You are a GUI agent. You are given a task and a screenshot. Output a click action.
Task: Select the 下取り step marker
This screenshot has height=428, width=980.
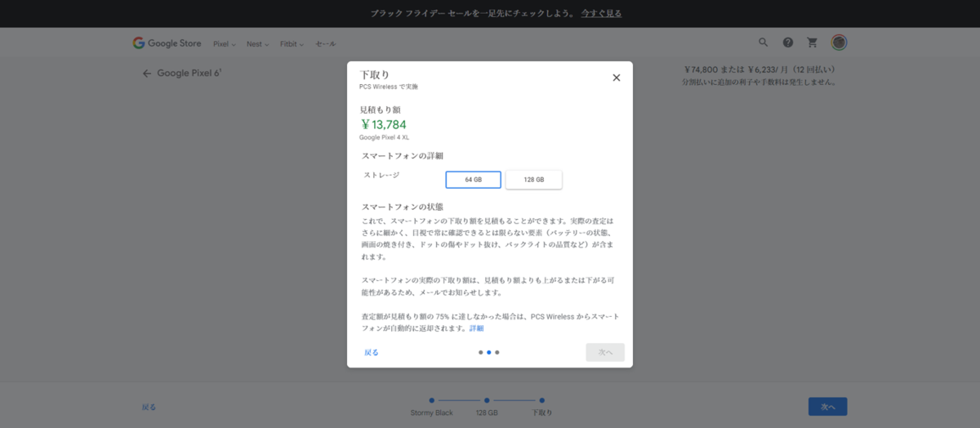point(541,400)
